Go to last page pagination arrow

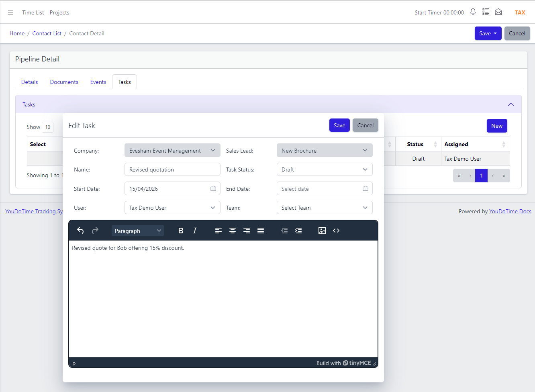504,176
